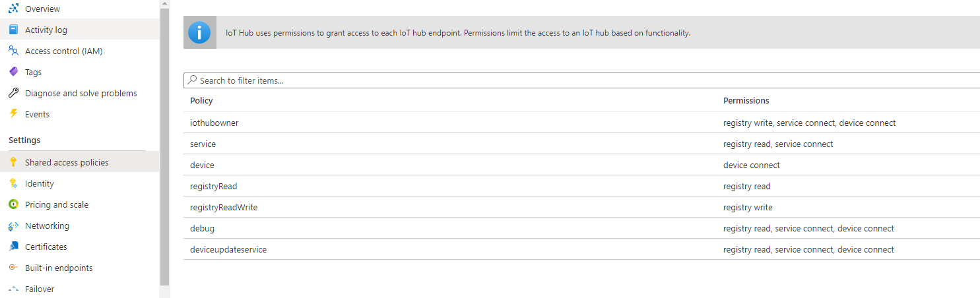
Task: Click the Certificates icon
Action: 13,247
